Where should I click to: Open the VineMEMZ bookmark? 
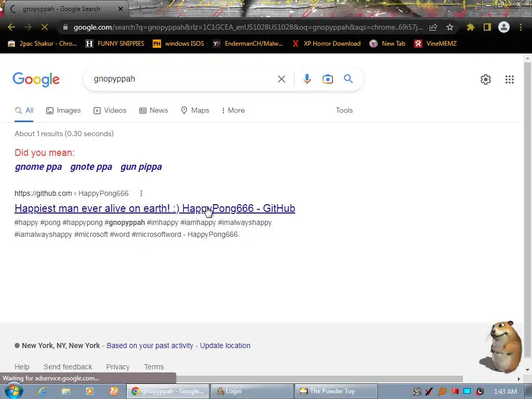(436, 44)
